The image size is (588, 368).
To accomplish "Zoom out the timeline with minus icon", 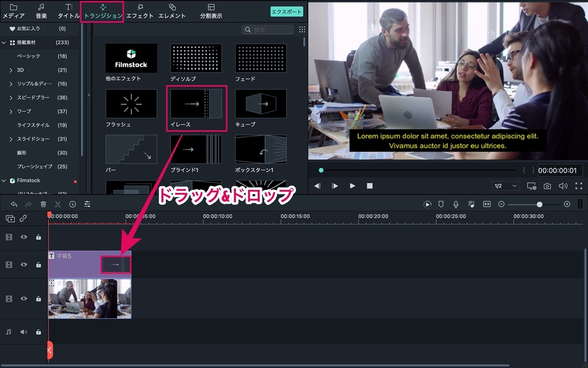I will (501, 204).
